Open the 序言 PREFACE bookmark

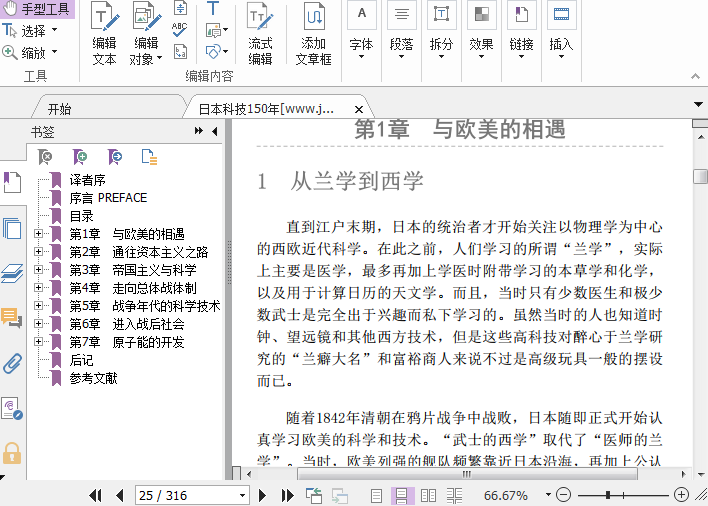(108, 198)
